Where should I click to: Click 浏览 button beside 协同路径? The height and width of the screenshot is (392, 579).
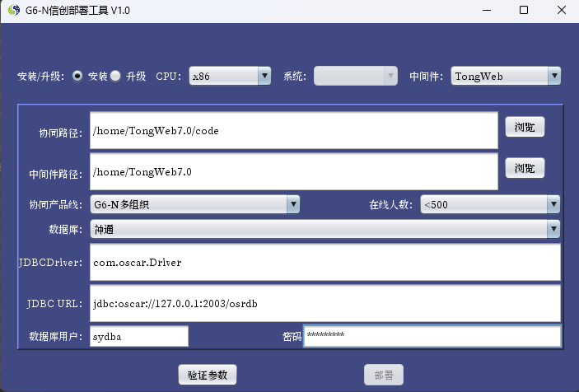(x=525, y=127)
